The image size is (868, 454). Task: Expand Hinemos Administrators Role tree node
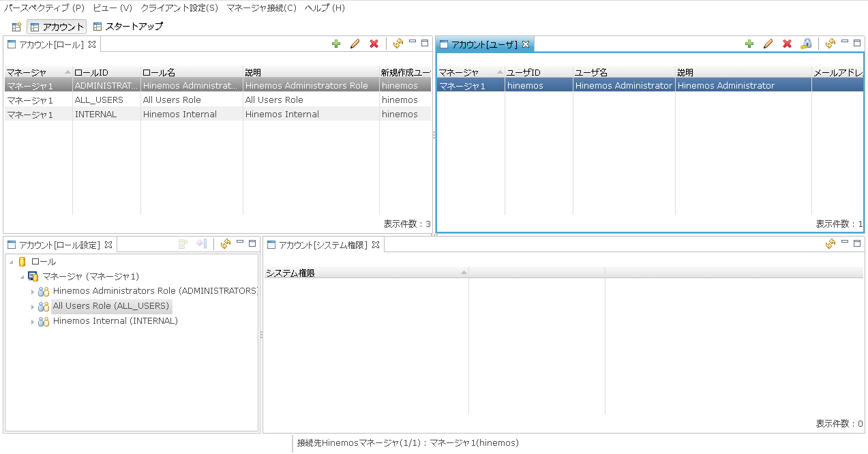(x=33, y=292)
